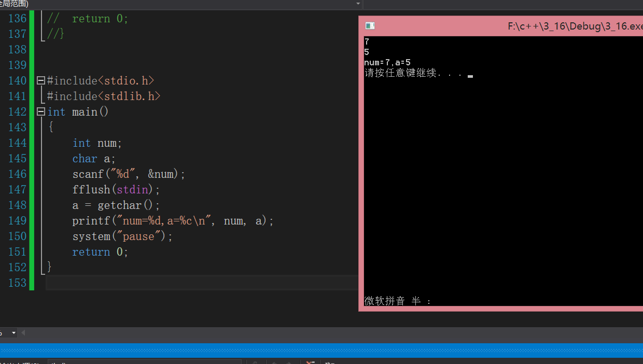Viewport: 643px width, 364px height.
Task: Open the global scope dropdown arrow
Action: [x=358, y=3]
